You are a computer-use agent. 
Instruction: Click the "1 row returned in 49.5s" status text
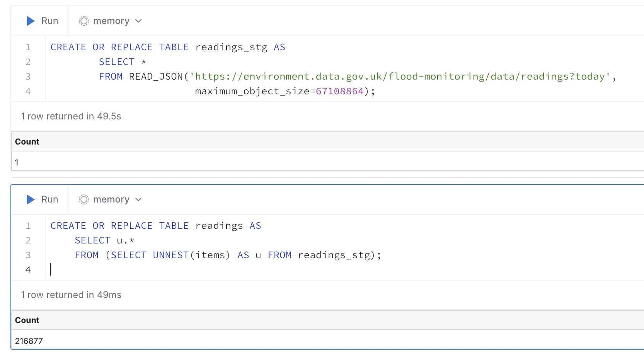[x=71, y=116]
